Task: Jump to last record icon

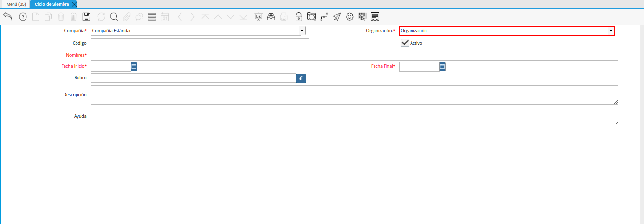Action: click(x=244, y=17)
